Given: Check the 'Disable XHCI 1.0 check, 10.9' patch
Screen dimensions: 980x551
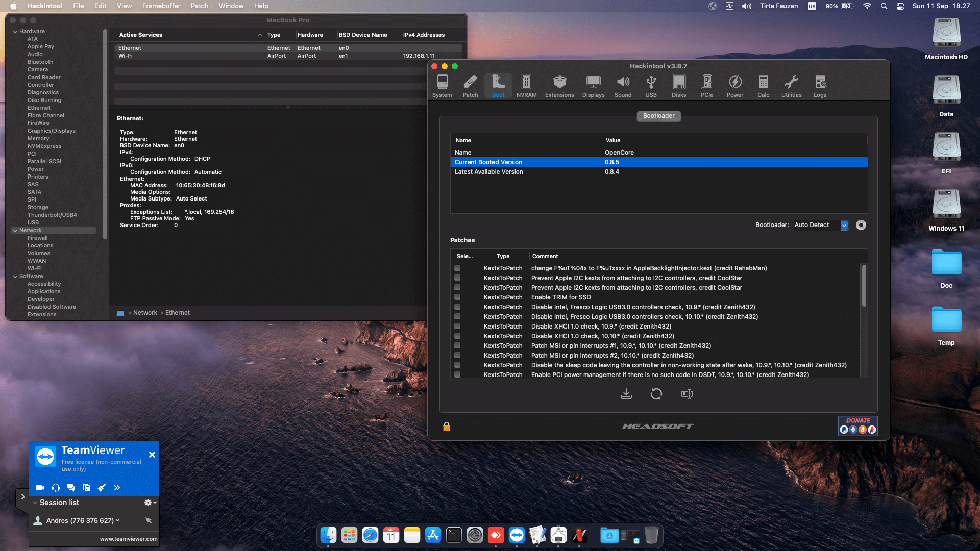Looking at the screenshot, I should pyautogui.click(x=457, y=326).
